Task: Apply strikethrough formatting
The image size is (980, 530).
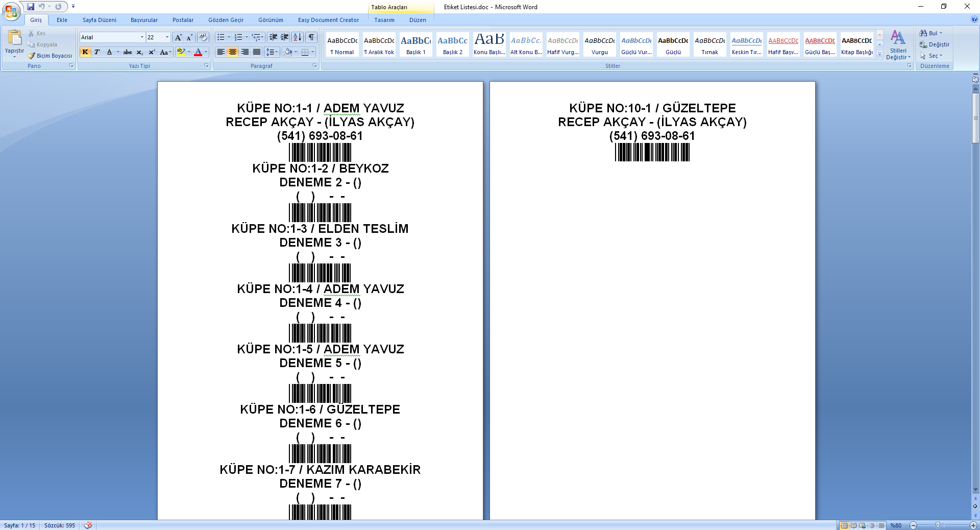Action: pyautogui.click(x=128, y=52)
